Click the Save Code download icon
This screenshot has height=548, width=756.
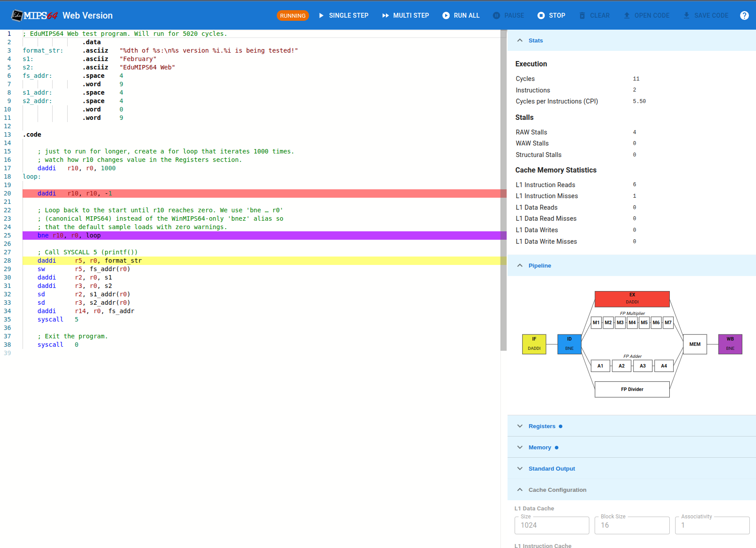tap(687, 15)
